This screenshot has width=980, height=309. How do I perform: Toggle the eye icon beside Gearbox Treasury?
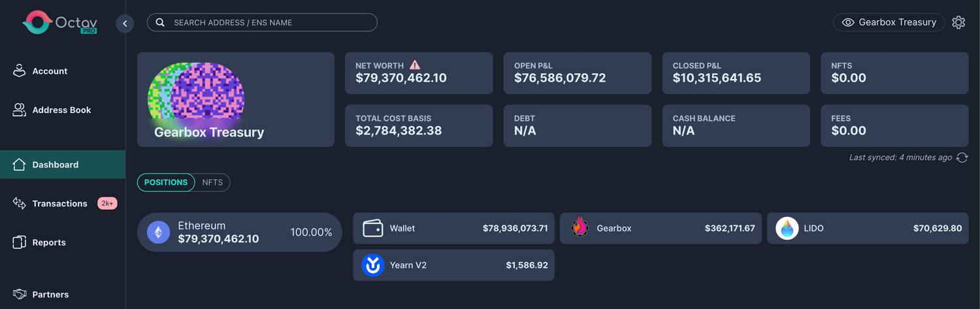tap(848, 22)
